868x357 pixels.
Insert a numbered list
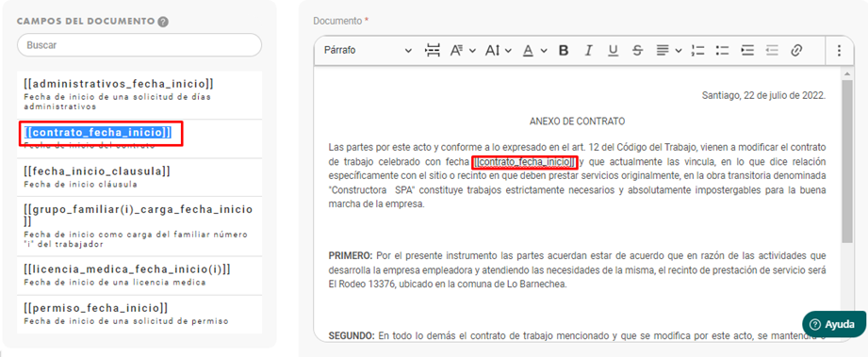coord(697,51)
